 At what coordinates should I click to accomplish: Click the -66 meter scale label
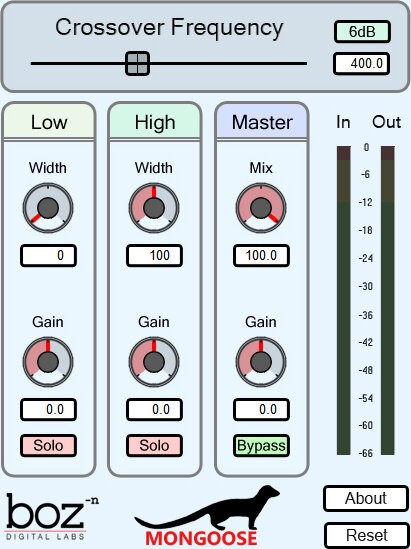(x=366, y=453)
